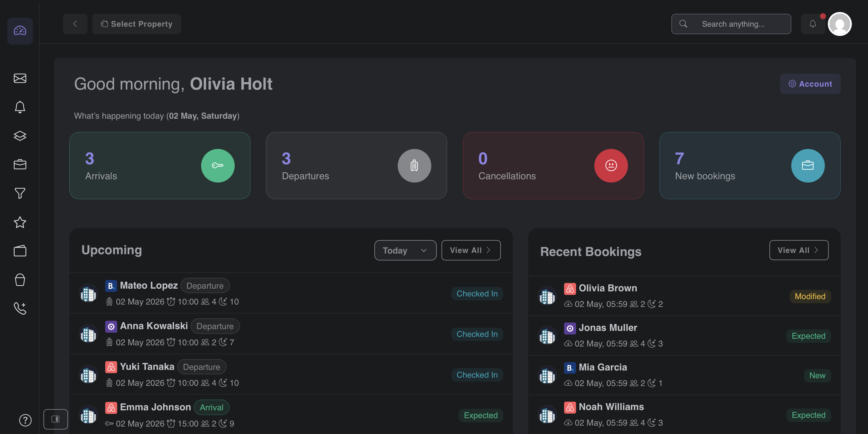This screenshot has height=434, width=868.
Task: Open the Select Property picker
Action: tap(136, 24)
